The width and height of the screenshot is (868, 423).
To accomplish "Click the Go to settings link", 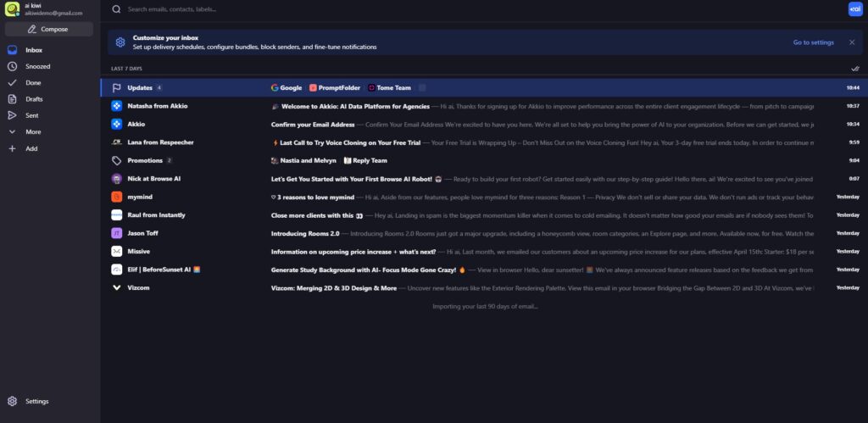I will click(813, 42).
